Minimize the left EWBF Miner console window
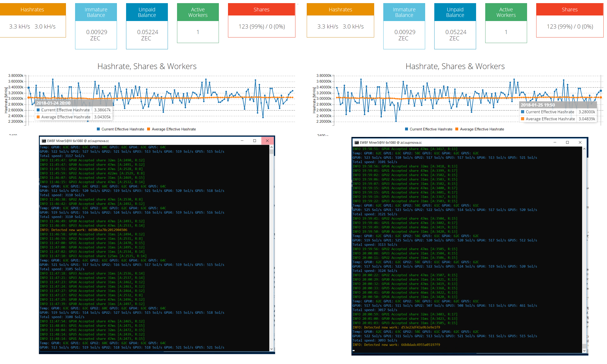This screenshot has height=364, width=607. tap(242, 141)
